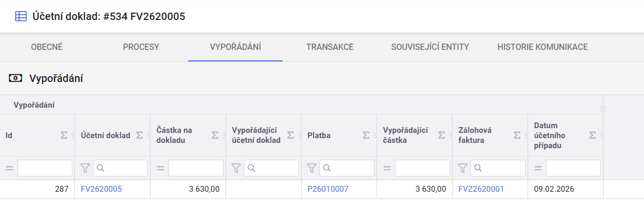Sort by Zálohová faktura header label
The width and height of the screenshot is (644, 208).
[475, 135]
